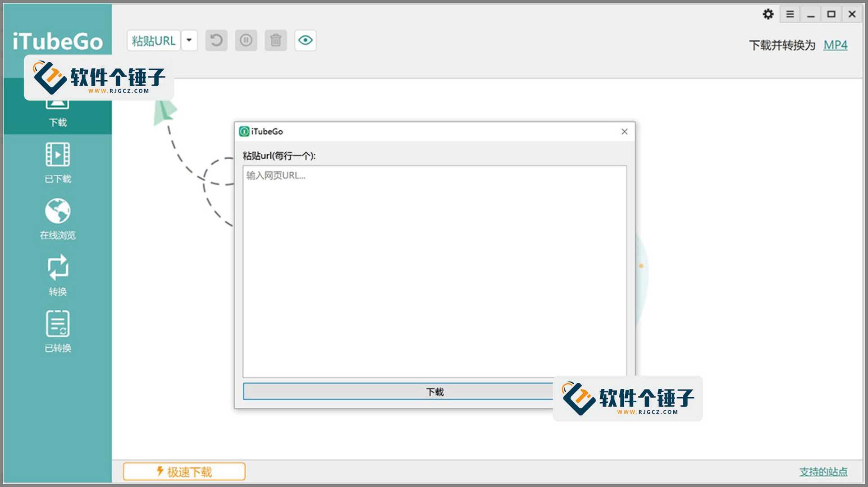
Task: Click the URL input text area
Action: pos(435,271)
